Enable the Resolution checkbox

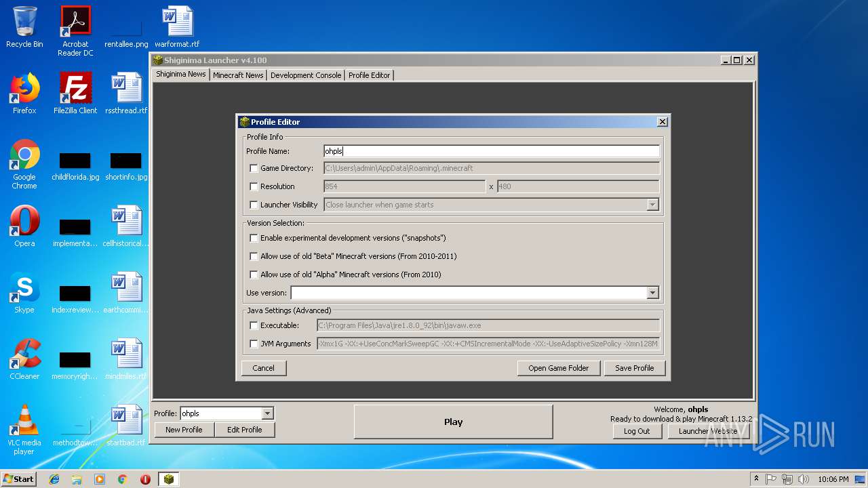(254, 186)
